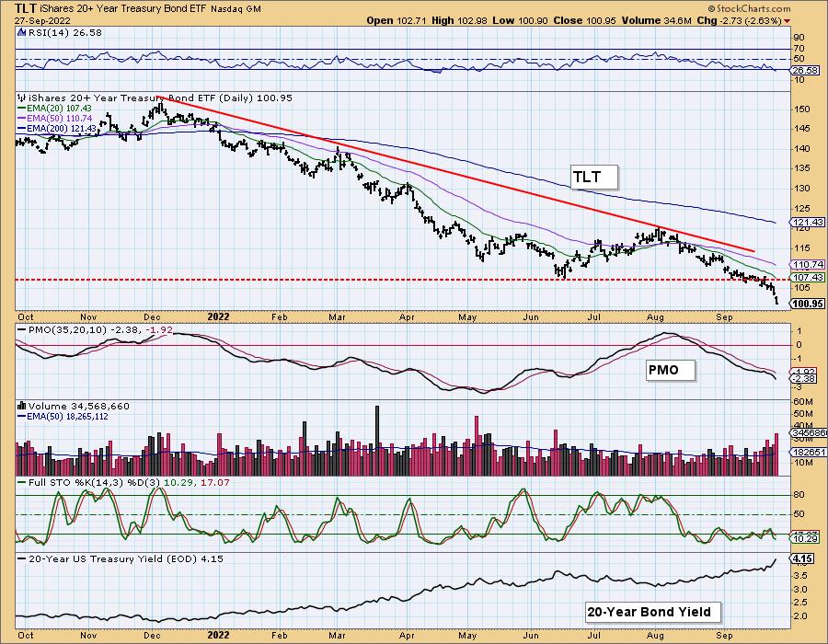Screen dimensions: 828x644
Task: Click the RSI legend icon before RSI(14)
Action: coord(22,33)
